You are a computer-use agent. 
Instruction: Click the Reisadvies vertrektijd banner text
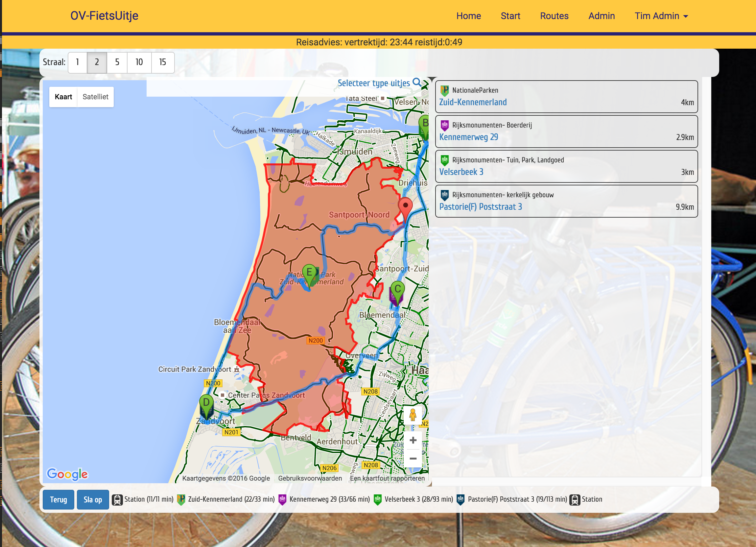point(379,42)
